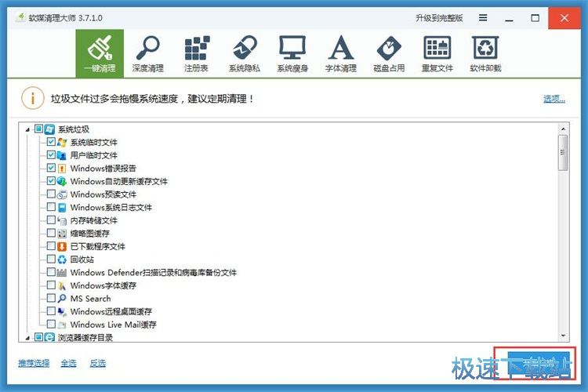Open the 一键清理 one-click cleanup tool
Screen dimensions: 588x392
[x=100, y=53]
